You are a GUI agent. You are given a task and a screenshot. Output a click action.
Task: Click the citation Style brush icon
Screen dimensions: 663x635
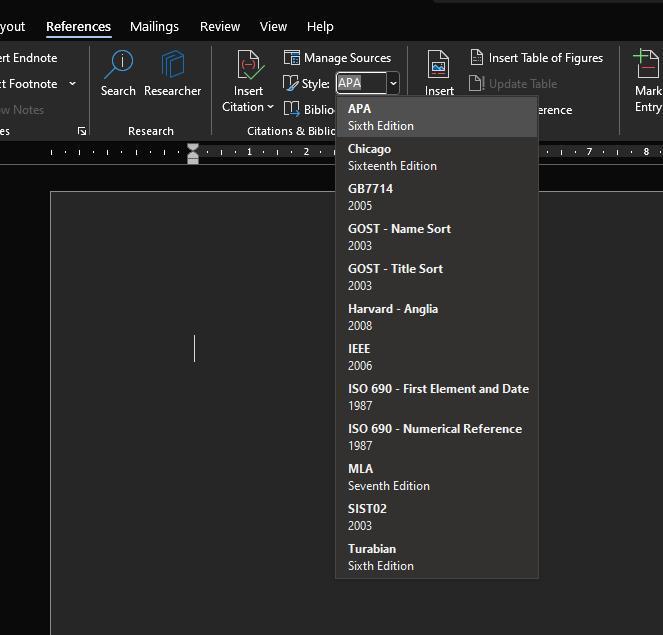tap(290, 83)
